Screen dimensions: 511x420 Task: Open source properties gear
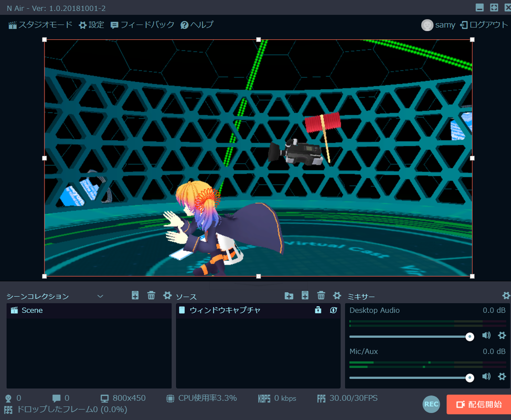(x=337, y=295)
